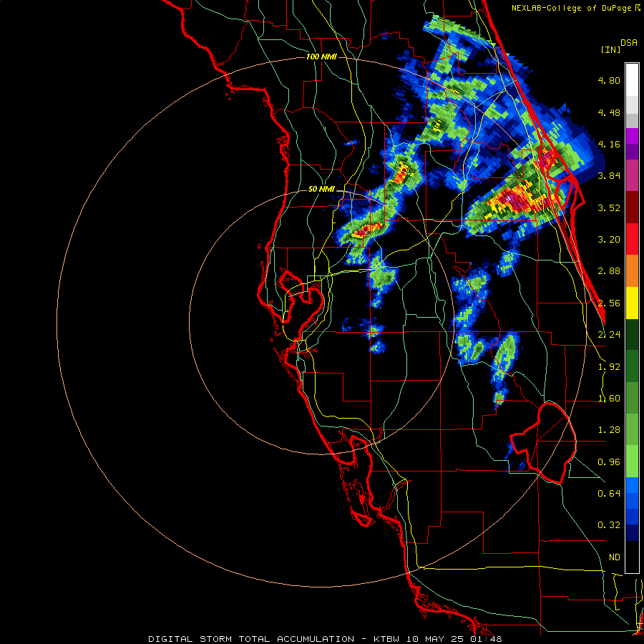Select the 0.96 legend value

coord(609,462)
